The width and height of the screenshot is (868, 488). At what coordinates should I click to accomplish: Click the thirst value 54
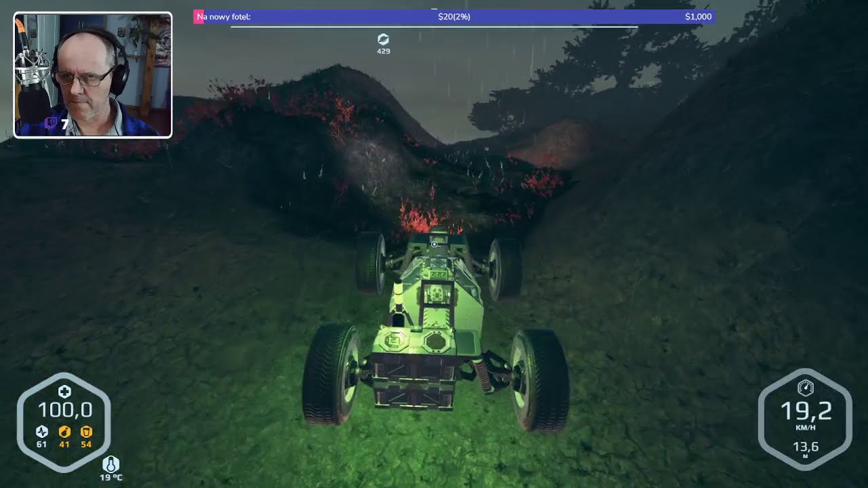coord(86,445)
